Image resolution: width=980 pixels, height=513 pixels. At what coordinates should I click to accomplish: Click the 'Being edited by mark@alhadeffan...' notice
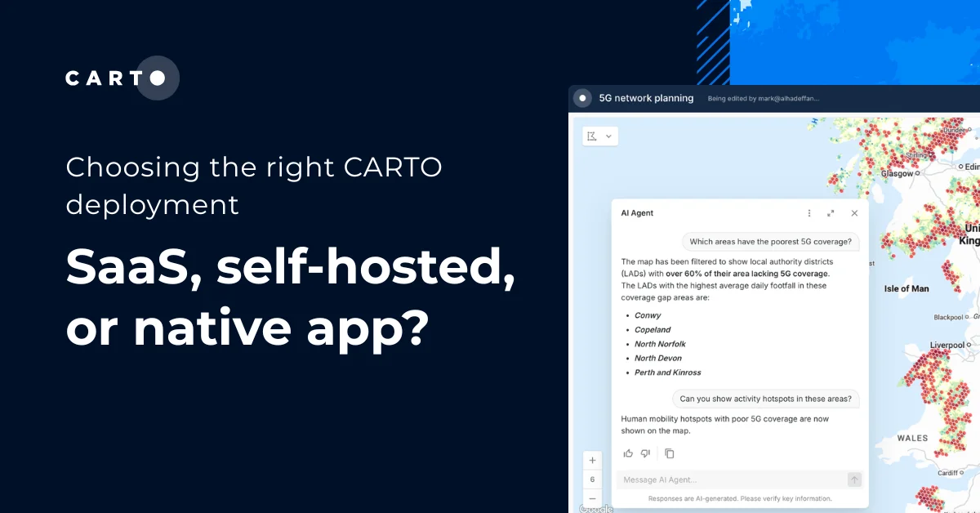pos(763,99)
